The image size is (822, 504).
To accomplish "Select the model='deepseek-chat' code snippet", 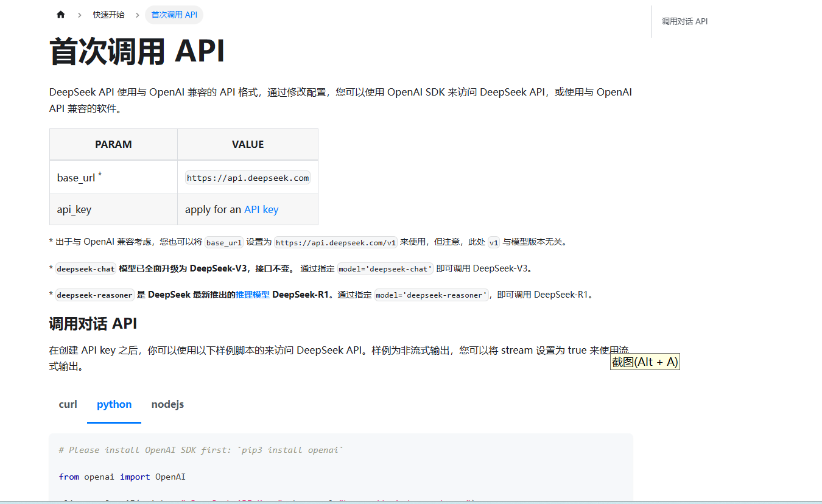I will click(x=385, y=268).
